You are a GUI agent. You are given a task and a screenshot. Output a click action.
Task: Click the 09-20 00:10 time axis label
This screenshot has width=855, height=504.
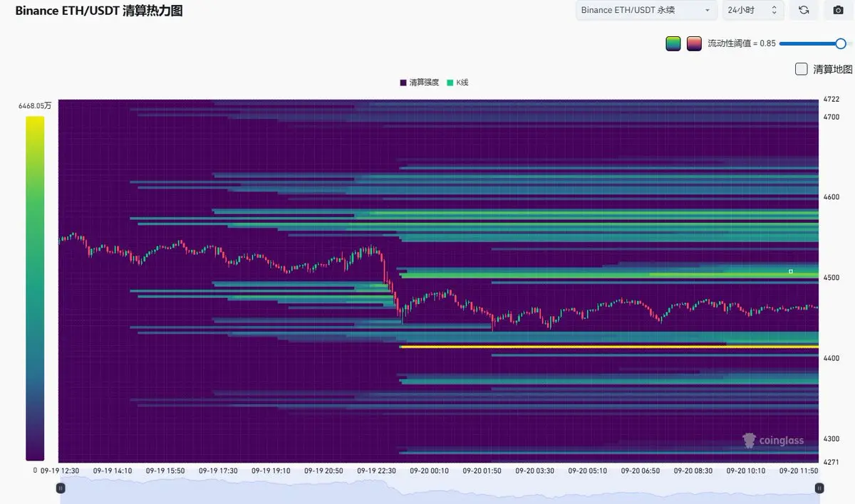click(430, 471)
